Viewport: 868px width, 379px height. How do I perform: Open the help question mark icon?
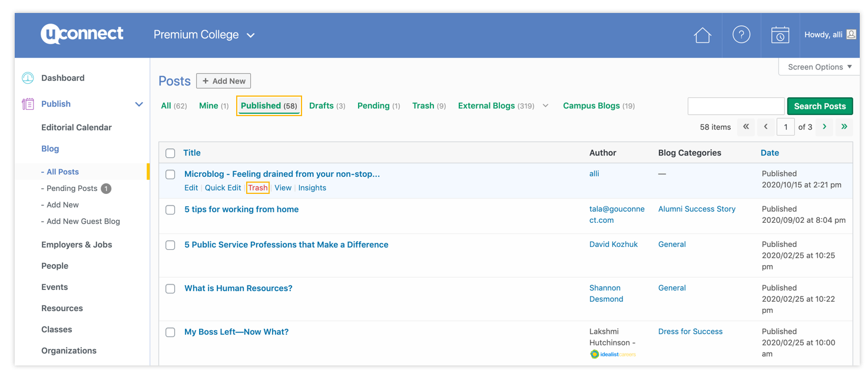741,35
